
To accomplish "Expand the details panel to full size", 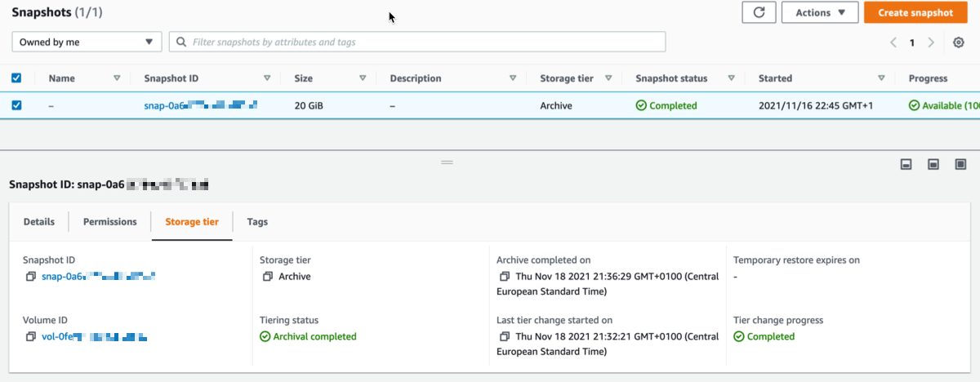I will [960, 164].
